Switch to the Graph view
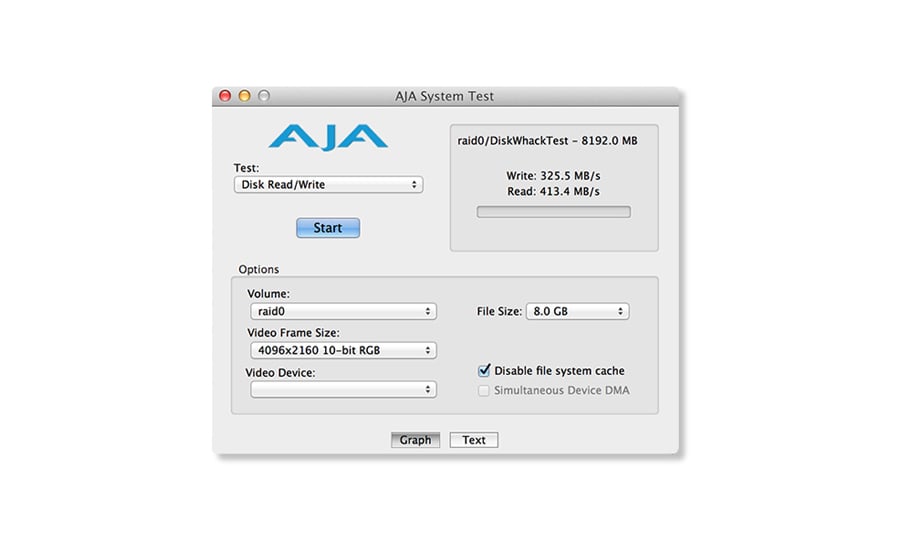 pos(416,440)
